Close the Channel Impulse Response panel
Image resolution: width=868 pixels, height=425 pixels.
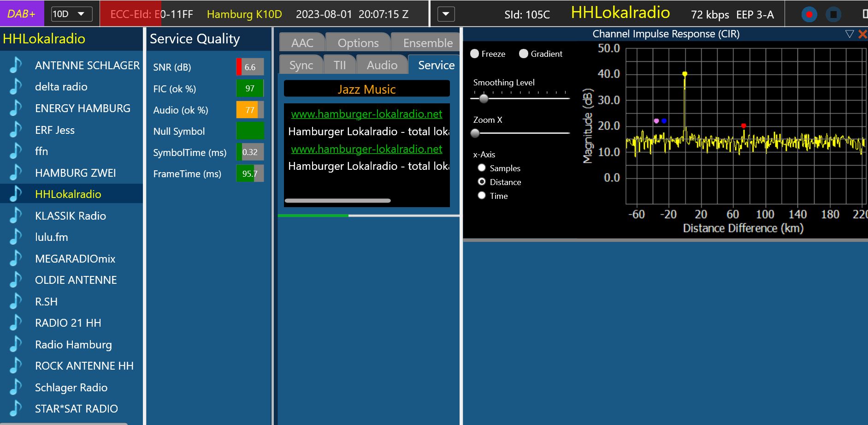(x=862, y=34)
